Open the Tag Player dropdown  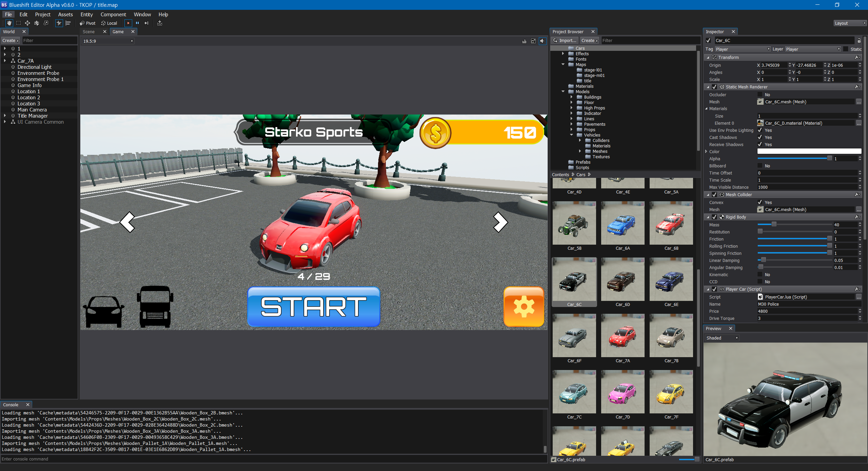[x=743, y=49]
